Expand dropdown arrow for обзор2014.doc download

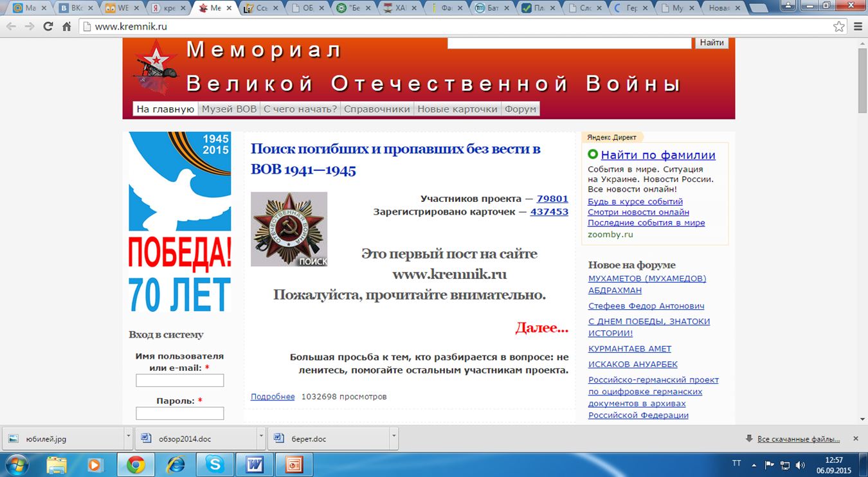pos(260,437)
